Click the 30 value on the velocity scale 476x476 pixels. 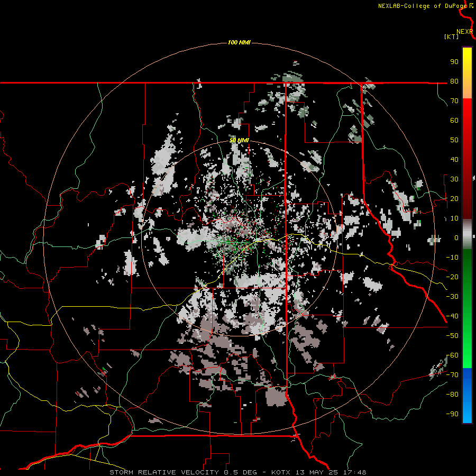[454, 179]
